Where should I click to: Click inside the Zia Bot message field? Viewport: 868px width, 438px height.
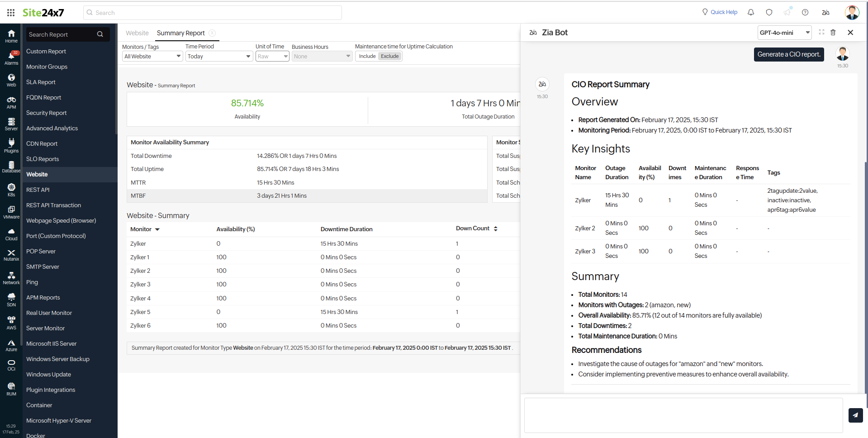(683, 415)
